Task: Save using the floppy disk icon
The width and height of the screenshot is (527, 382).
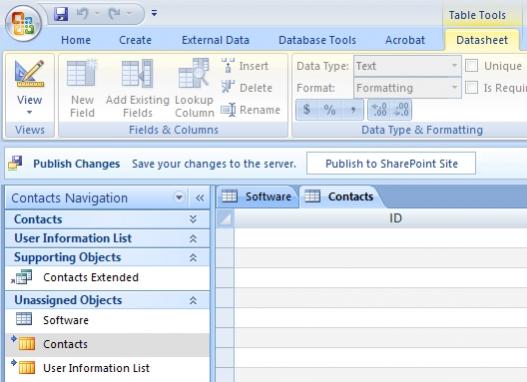Action: [x=61, y=14]
